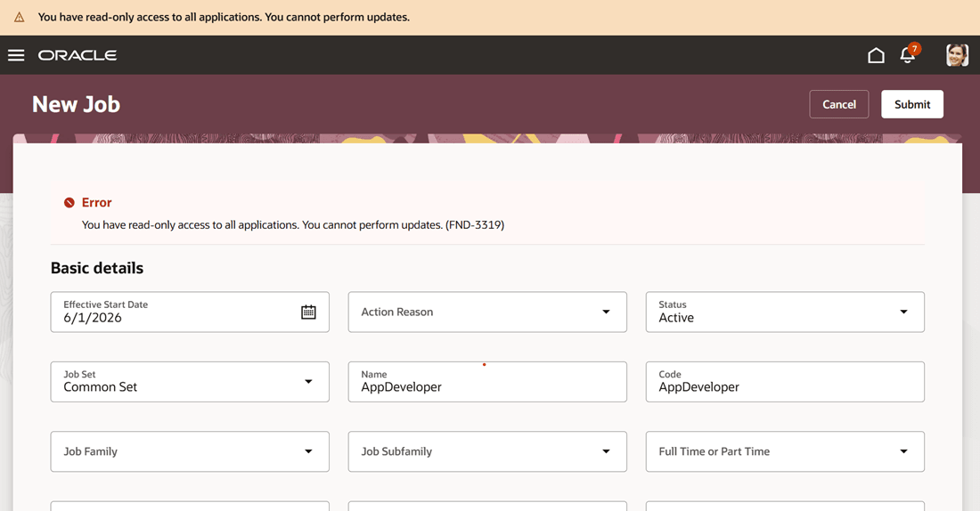Open the Effective Start Date calendar picker

pos(308,312)
